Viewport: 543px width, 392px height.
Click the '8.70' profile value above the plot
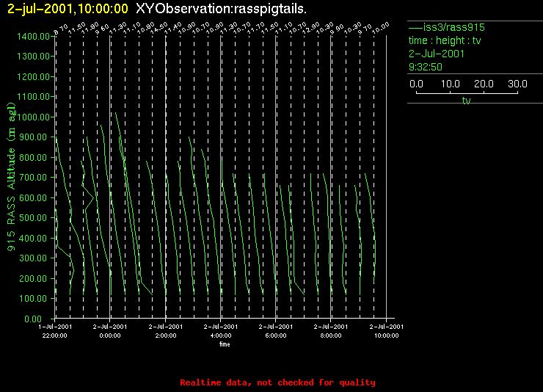[x=61, y=29]
